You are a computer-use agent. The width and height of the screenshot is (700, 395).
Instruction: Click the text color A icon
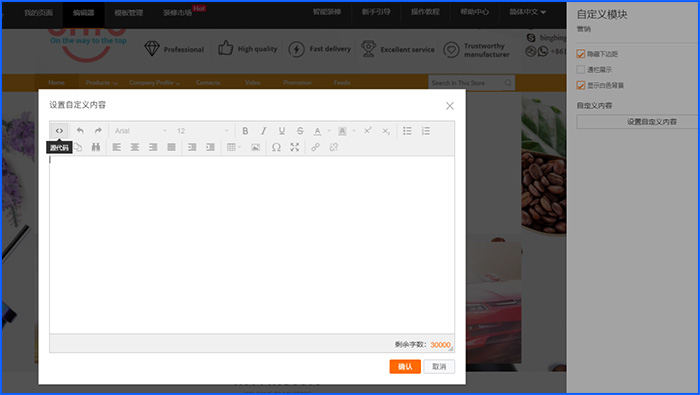pos(317,131)
